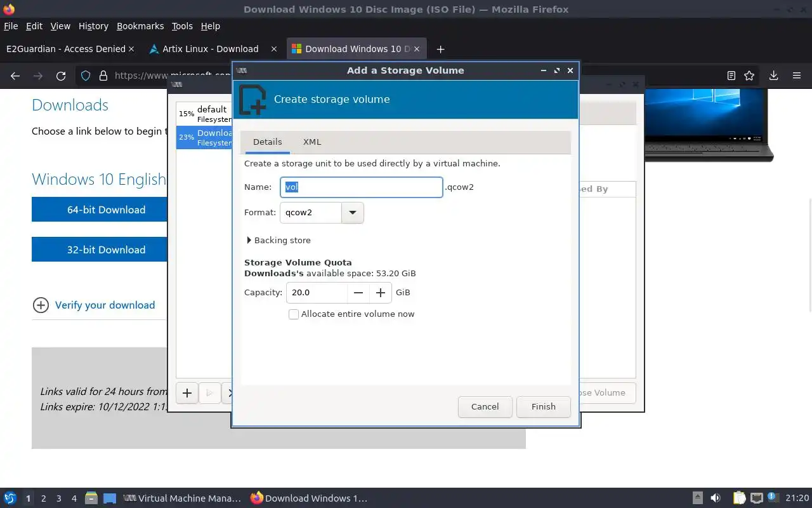Image resolution: width=812 pixels, height=508 pixels.
Task: Click the Verify your download plus-circle icon
Action: point(41,305)
